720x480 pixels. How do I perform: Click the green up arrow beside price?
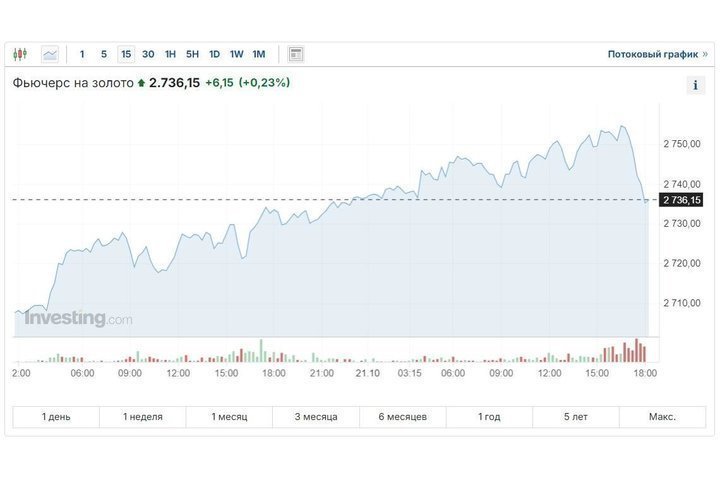[x=141, y=84]
